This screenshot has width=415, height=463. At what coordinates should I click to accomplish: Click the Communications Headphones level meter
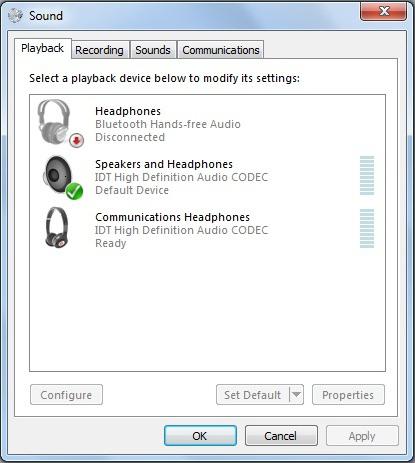click(367, 228)
